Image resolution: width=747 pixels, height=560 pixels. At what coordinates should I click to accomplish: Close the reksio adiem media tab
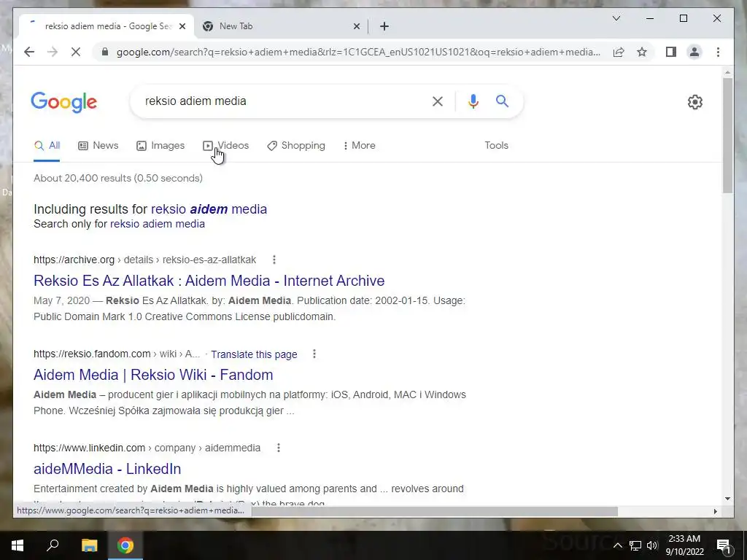coord(182,26)
